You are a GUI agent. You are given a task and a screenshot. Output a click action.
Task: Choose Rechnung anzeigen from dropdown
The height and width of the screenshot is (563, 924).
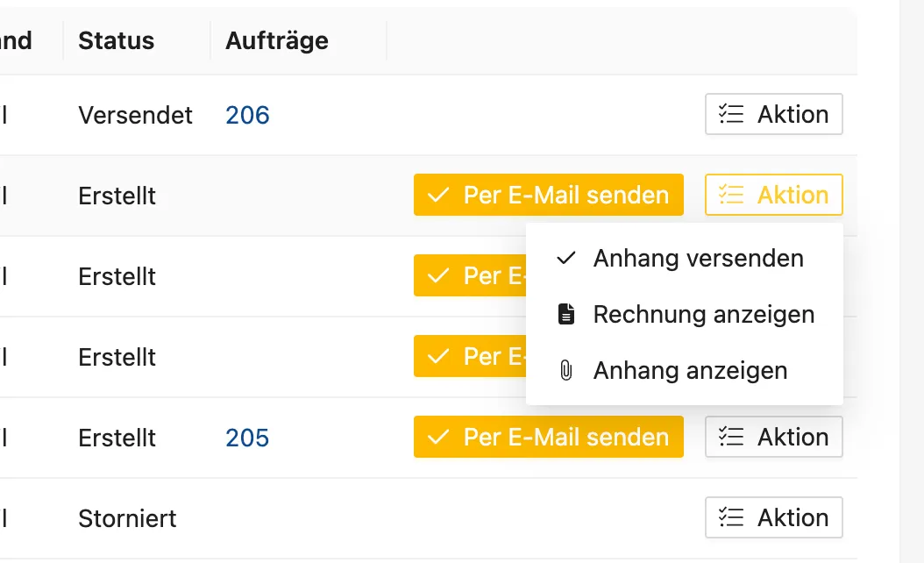click(684, 314)
